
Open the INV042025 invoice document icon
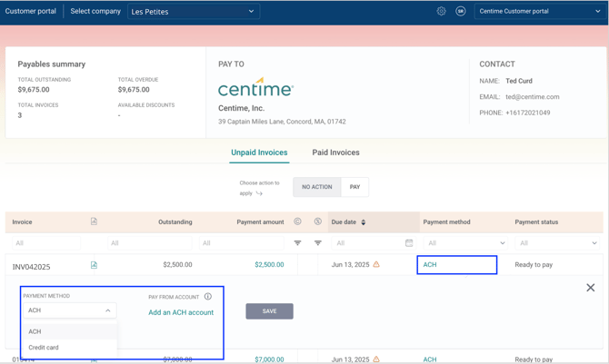click(94, 265)
